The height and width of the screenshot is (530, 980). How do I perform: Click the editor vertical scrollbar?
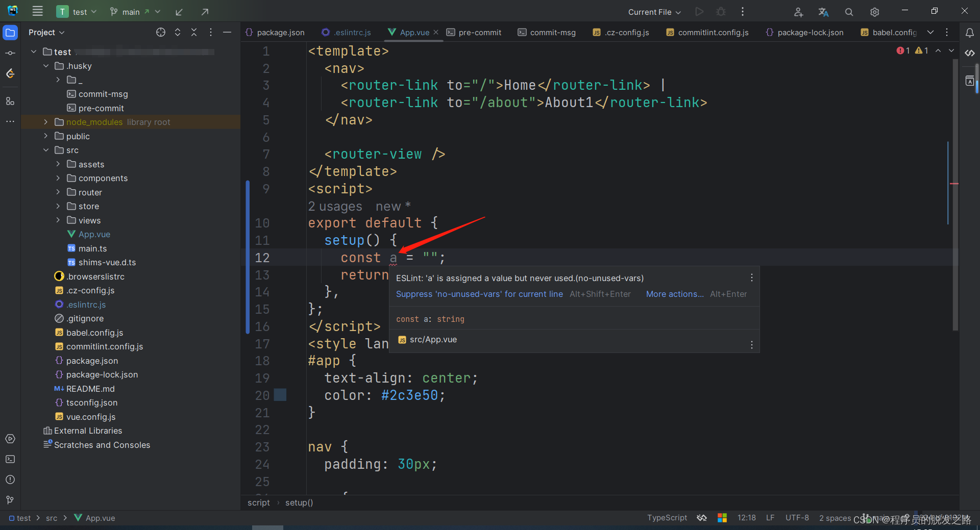(955, 194)
